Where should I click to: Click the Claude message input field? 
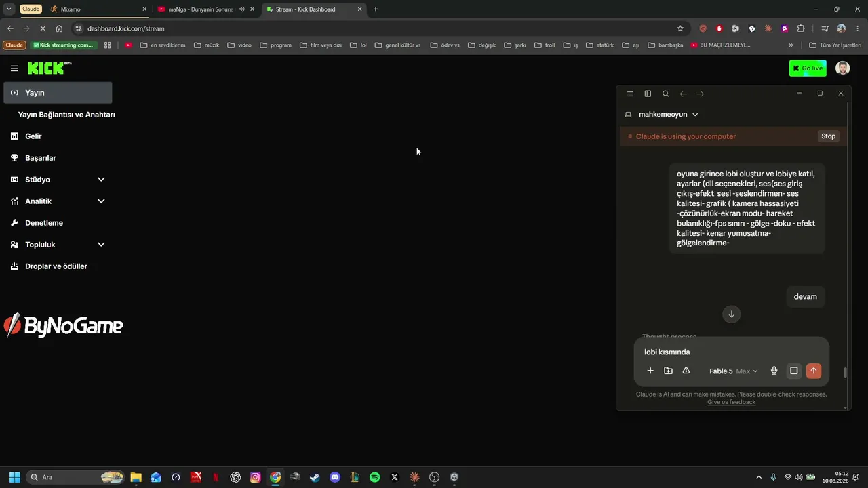731,352
